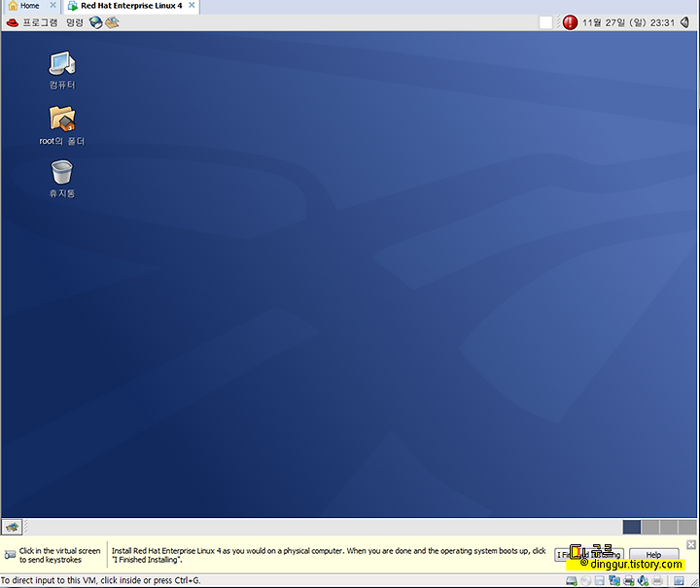Click the network adapter status icon
The height and width of the screenshot is (588, 700).
[x=614, y=580]
